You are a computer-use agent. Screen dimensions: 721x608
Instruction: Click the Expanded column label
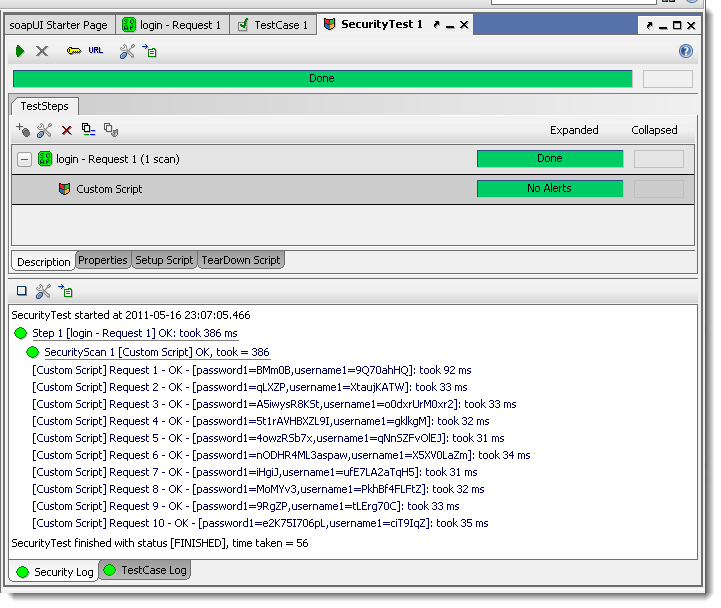click(x=574, y=130)
